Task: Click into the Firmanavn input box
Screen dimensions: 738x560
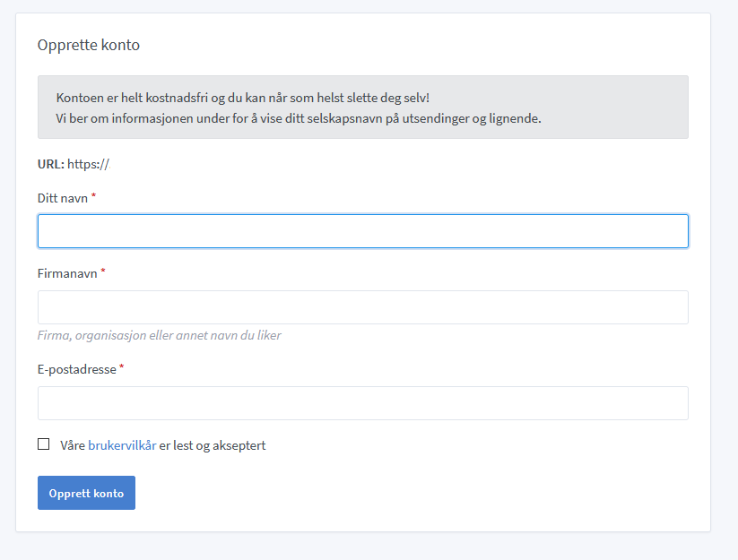Action: coord(363,307)
